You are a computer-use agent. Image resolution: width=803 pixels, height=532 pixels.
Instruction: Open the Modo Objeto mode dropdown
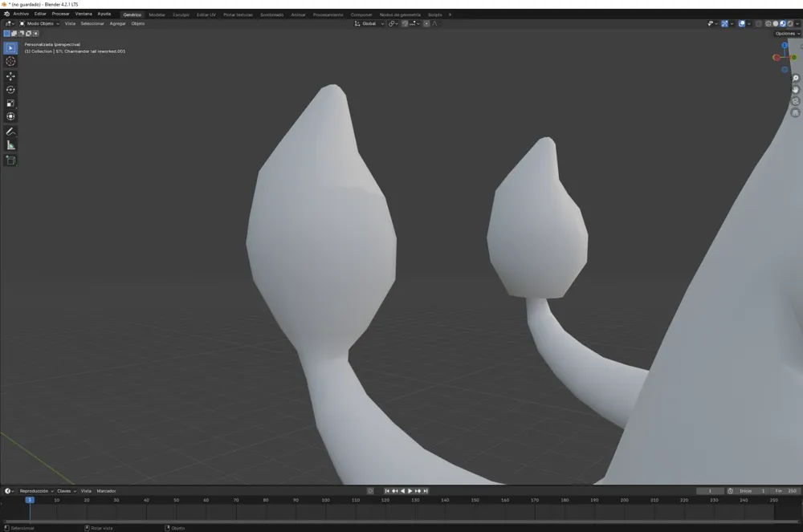39,23
